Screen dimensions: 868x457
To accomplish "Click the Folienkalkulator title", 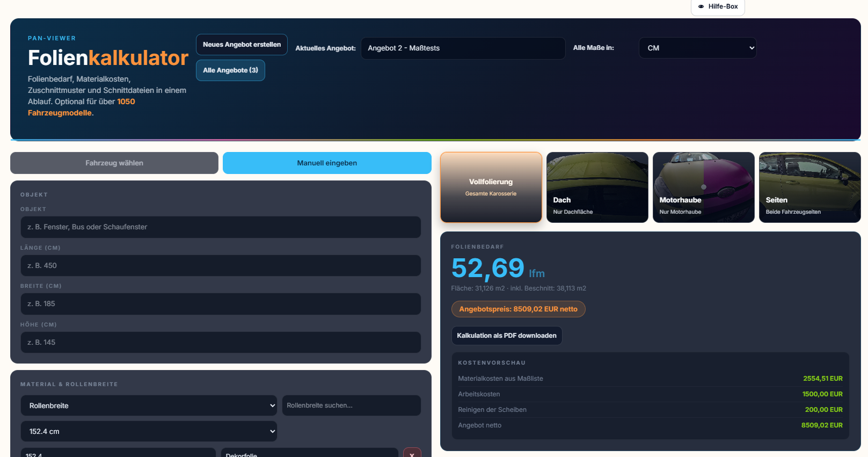I will 108,58.
